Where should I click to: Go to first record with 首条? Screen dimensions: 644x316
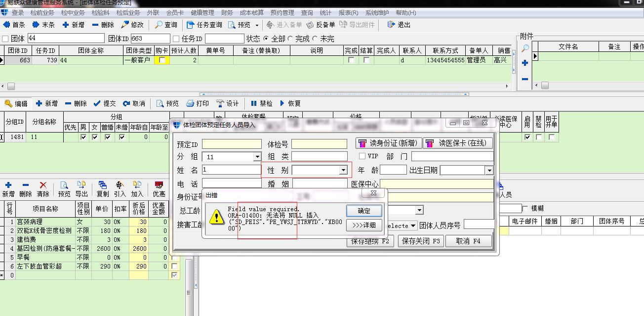pyautogui.click(x=14, y=25)
